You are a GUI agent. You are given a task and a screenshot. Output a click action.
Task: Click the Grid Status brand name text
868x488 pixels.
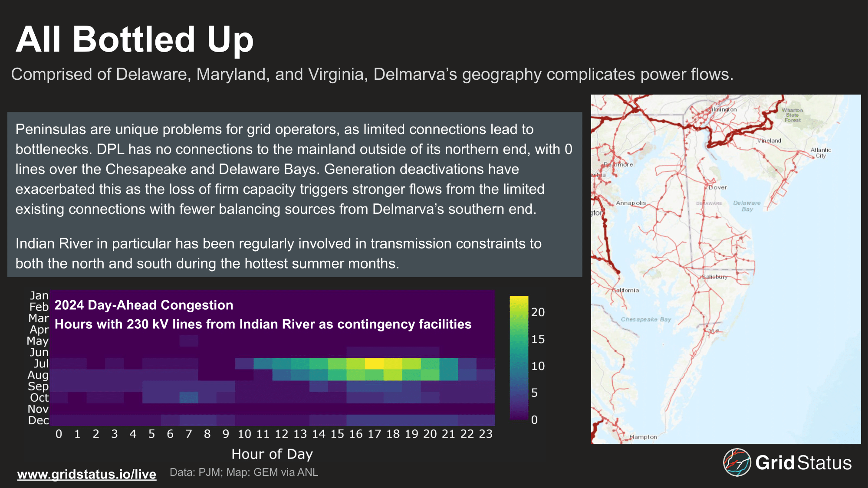point(803,463)
